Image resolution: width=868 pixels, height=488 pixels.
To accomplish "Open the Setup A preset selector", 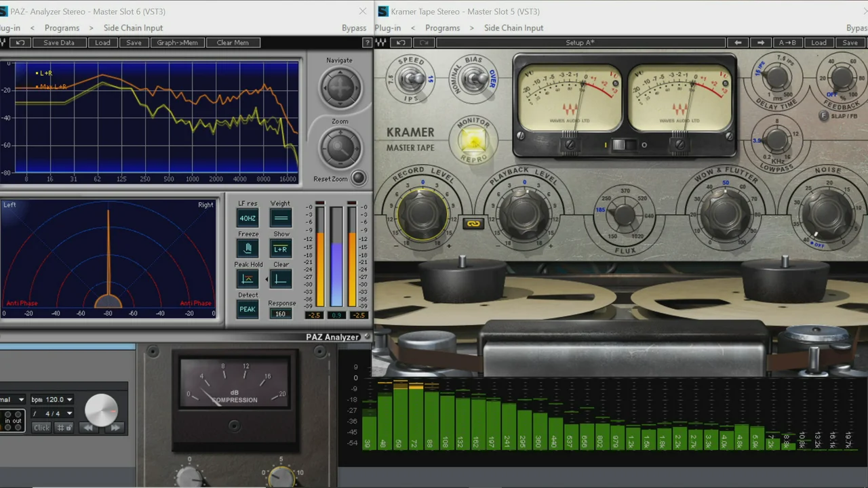I will tap(580, 43).
